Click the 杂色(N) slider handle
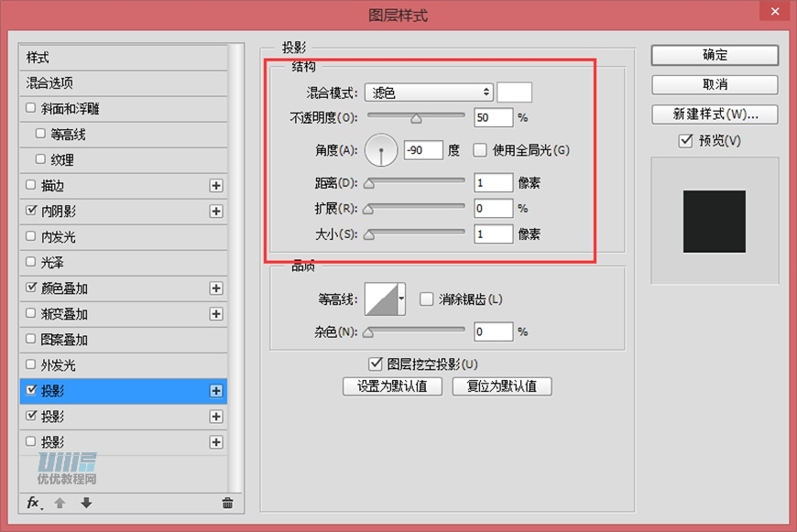The width and height of the screenshot is (797, 532). pos(369,333)
